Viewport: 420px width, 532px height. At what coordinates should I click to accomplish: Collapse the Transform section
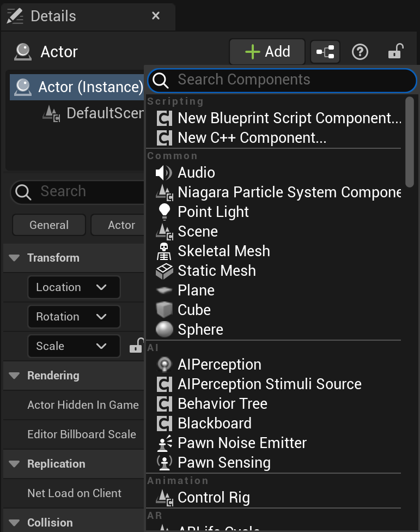pos(15,258)
